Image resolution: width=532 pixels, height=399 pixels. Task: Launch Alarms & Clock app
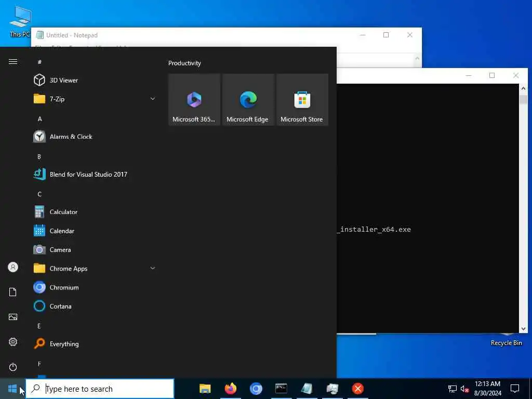pyautogui.click(x=95, y=137)
